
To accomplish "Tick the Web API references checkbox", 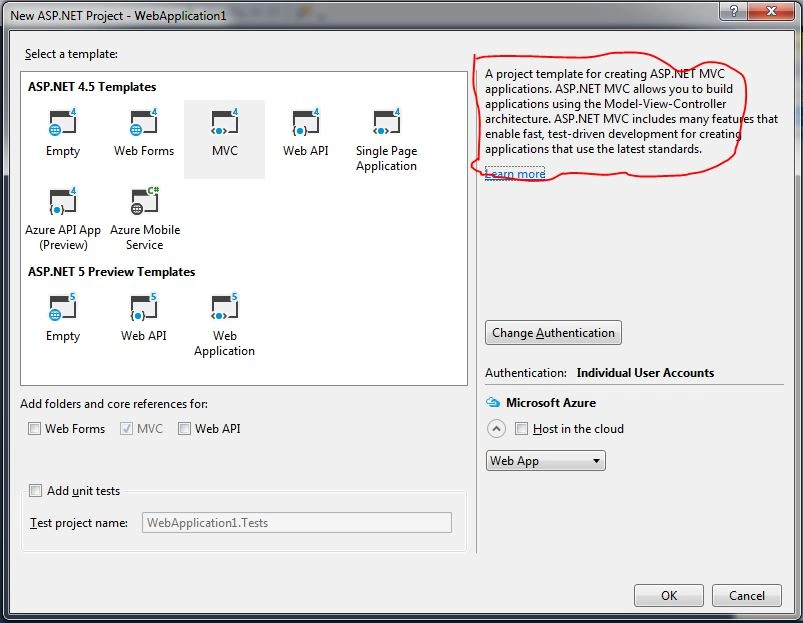I will (x=184, y=428).
